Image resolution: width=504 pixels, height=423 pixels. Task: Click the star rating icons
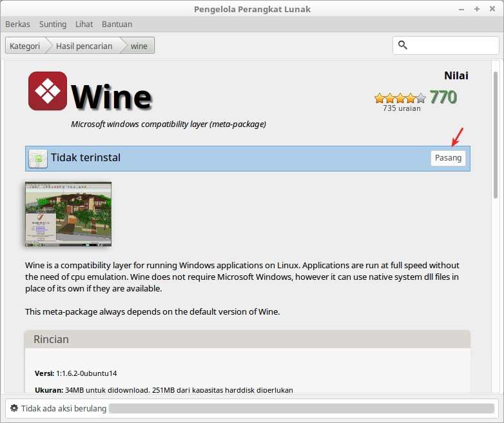point(400,98)
